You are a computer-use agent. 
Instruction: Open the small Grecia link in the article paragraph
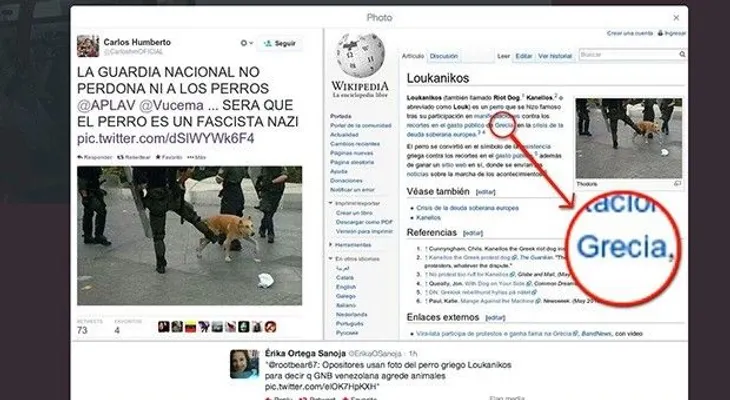tap(504, 125)
